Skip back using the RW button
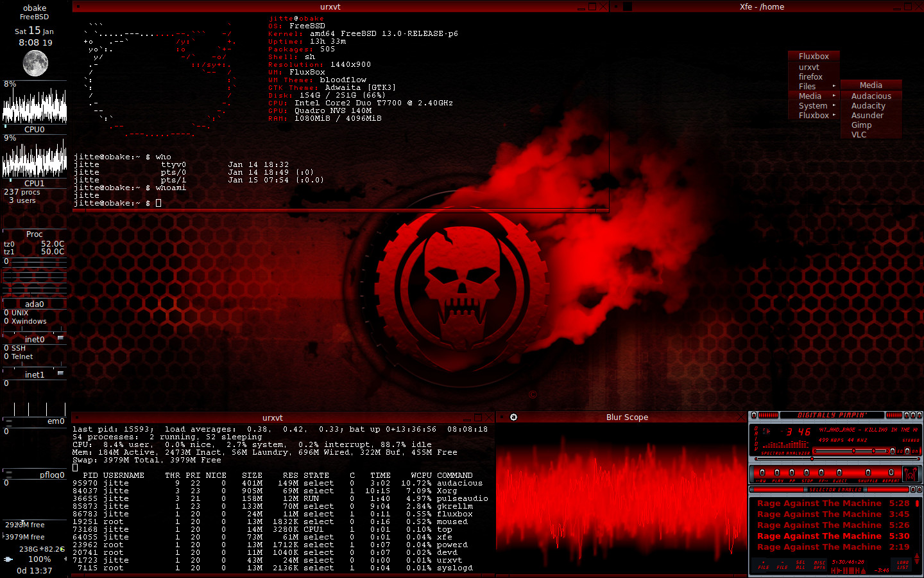Viewport: 924px width, 578px height. click(762, 473)
